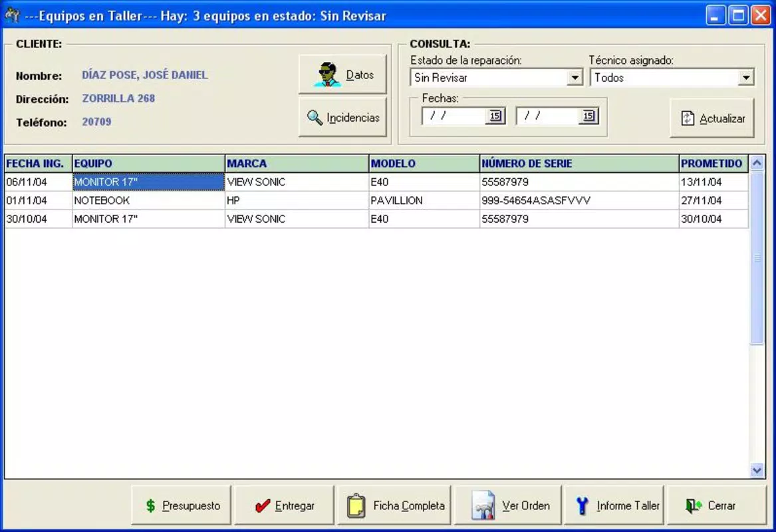Select the 30/10/04 date cell
Screen dimensions: 776x532
click(39, 219)
